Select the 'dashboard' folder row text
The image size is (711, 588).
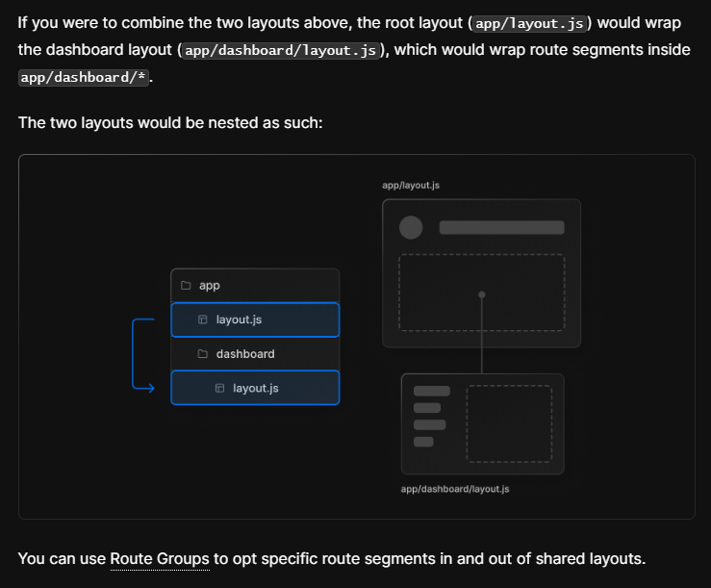(x=245, y=354)
